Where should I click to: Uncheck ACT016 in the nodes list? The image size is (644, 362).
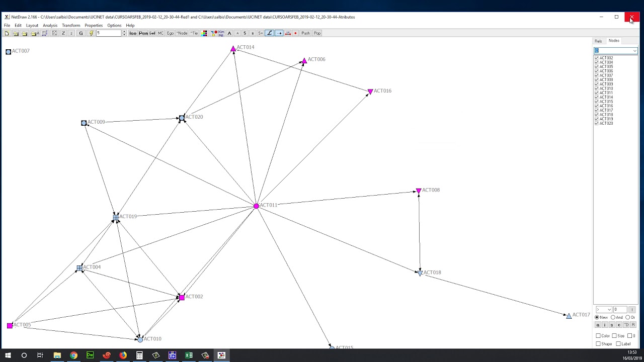[x=597, y=106]
